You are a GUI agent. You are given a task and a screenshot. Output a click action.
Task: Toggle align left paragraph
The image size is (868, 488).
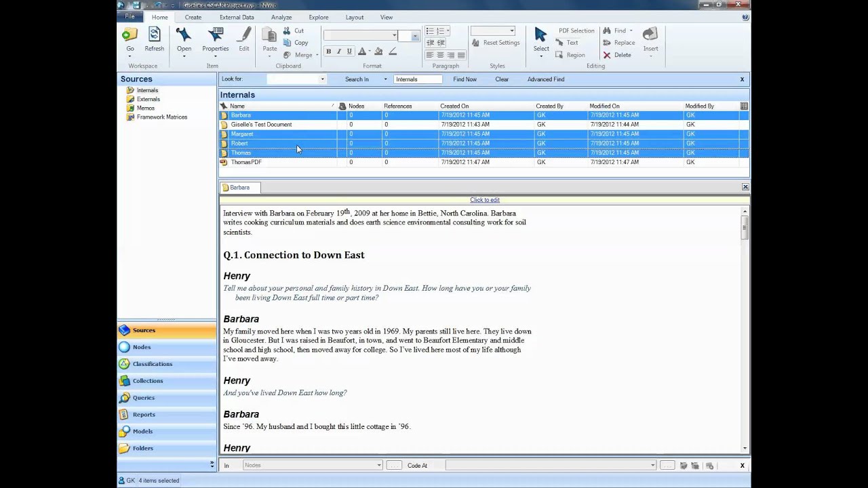pyautogui.click(x=430, y=55)
